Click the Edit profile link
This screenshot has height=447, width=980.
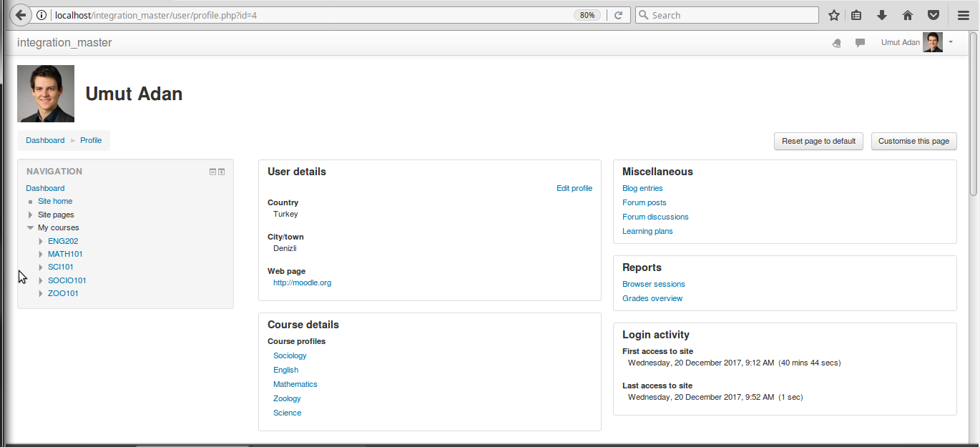[x=574, y=188]
